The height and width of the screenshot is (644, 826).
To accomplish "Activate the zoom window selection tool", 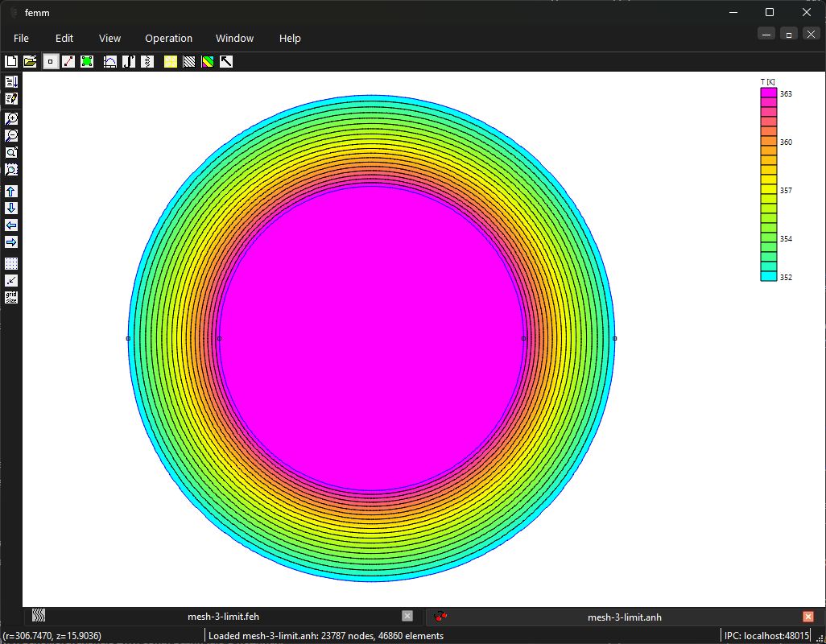I will (11, 169).
